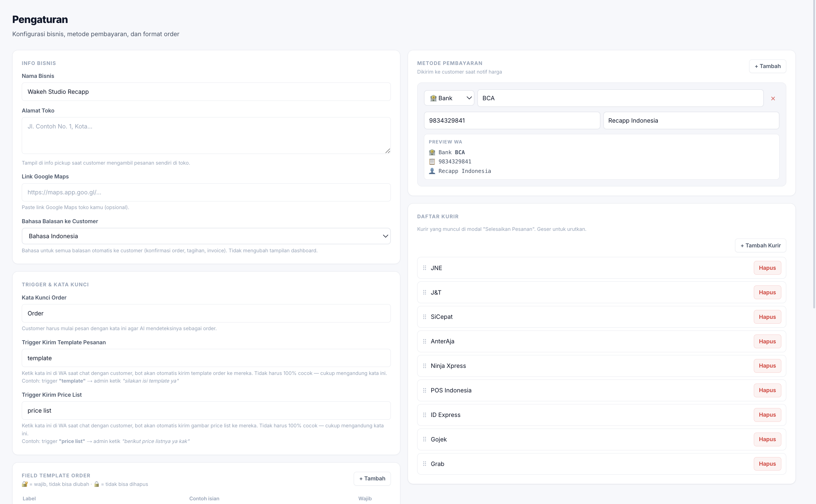This screenshot has height=504, width=816.
Task: Click the page vertical scrollbar
Action: pyautogui.click(x=814, y=153)
